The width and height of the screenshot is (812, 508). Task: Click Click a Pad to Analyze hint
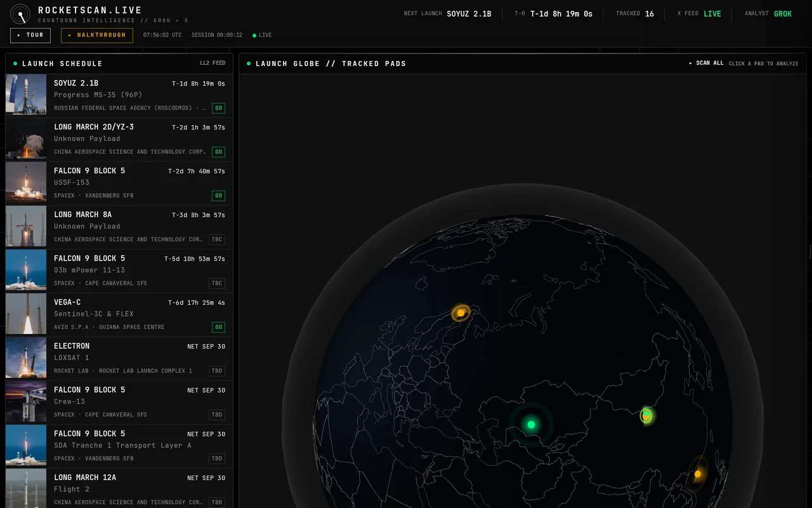[764, 63]
